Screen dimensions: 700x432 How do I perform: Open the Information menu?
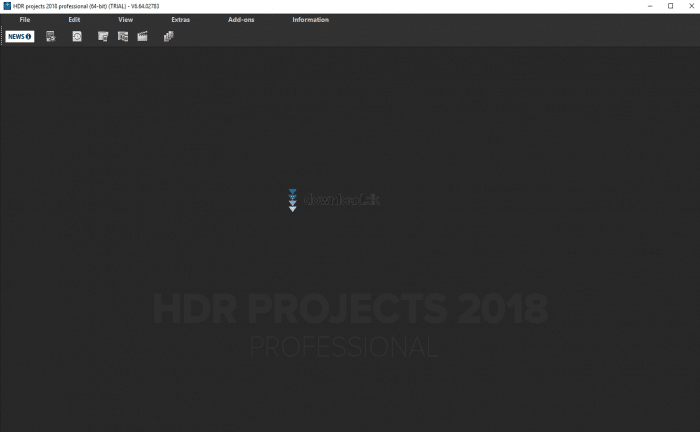310,20
